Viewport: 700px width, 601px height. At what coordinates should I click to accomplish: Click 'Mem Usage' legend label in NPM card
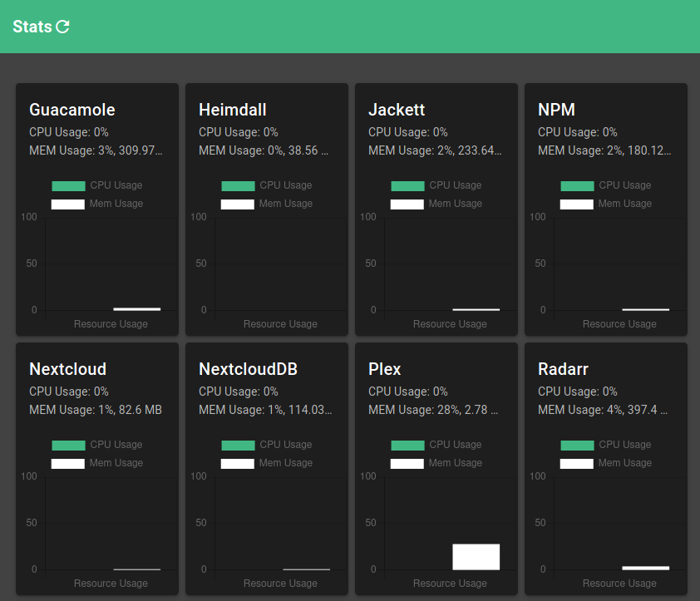coord(625,204)
